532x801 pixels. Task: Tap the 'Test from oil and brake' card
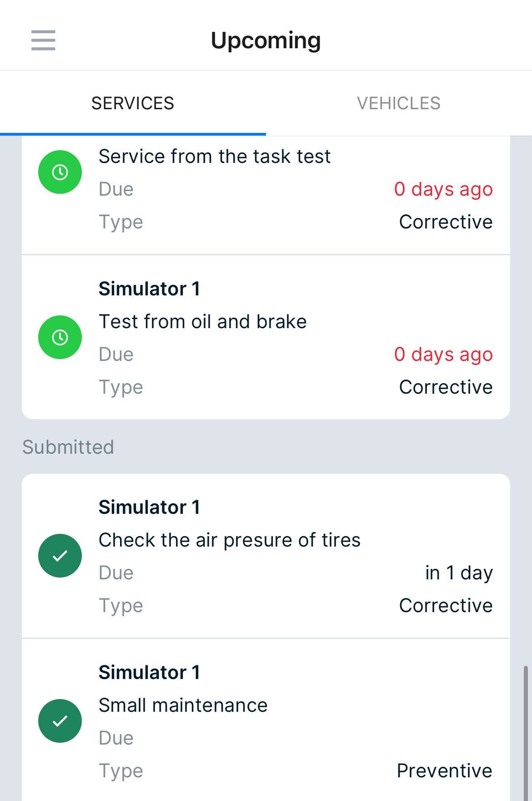coord(266,337)
